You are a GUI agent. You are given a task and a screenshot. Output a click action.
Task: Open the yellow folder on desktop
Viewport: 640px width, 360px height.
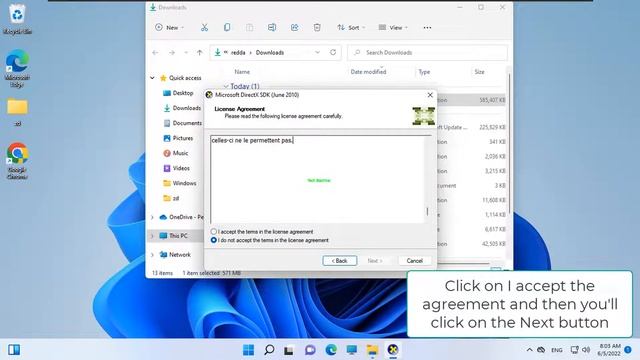tap(17, 112)
